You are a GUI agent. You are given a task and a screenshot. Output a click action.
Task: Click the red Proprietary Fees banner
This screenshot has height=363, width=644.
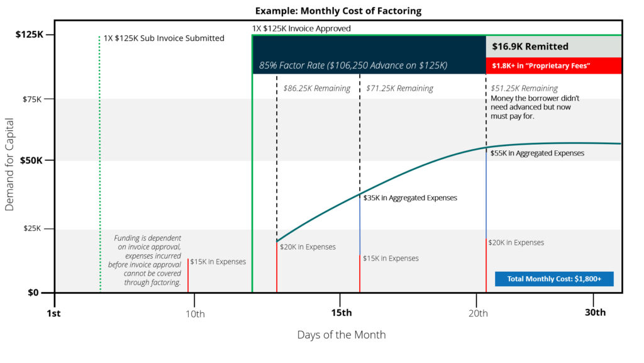[x=553, y=65]
